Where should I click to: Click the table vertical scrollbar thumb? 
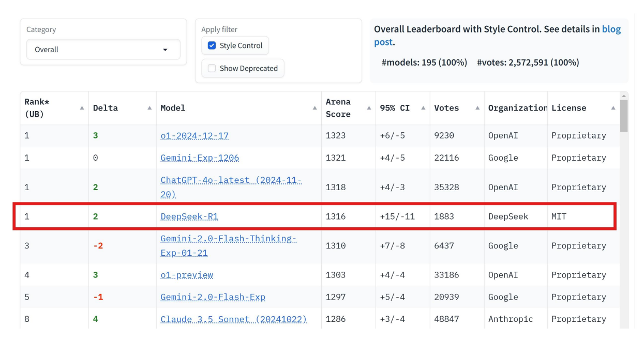coord(623,116)
